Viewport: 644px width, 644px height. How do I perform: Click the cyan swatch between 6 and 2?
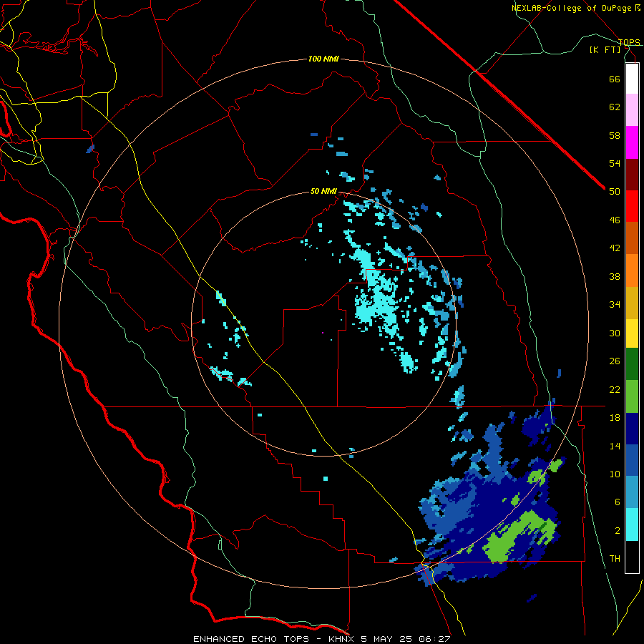click(632, 525)
